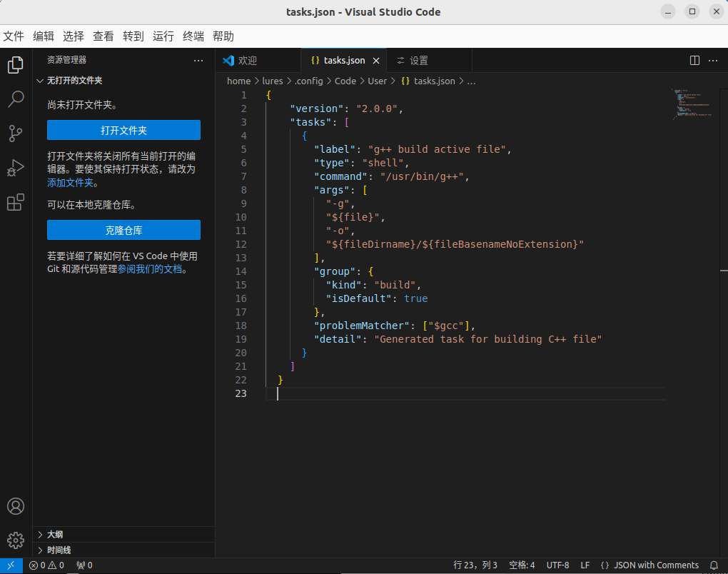
Task: Split the editor to the right
Action: (694, 61)
